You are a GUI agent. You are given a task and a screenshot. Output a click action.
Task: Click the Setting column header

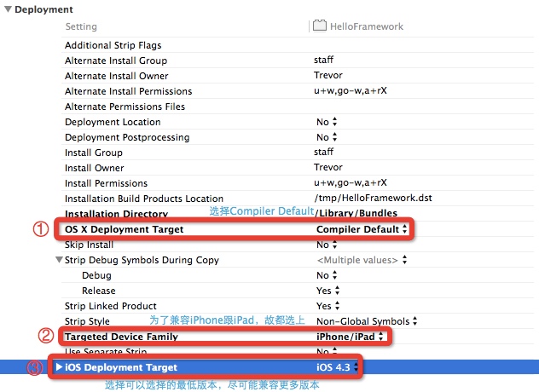[81, 26]
